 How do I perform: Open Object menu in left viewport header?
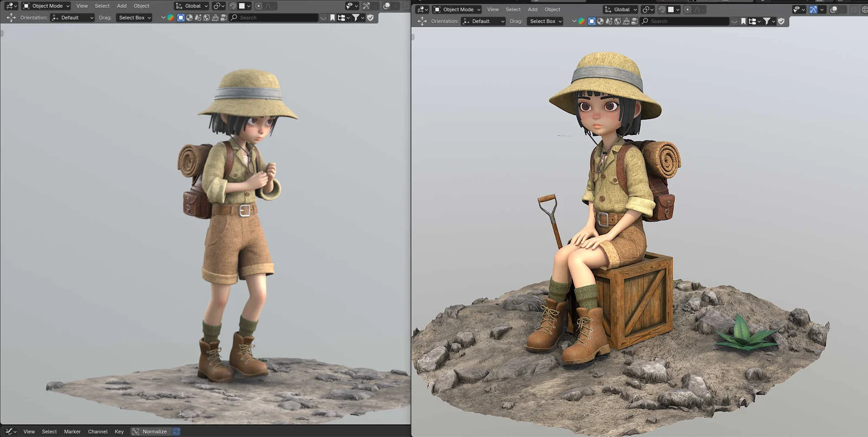coord(141,6)
